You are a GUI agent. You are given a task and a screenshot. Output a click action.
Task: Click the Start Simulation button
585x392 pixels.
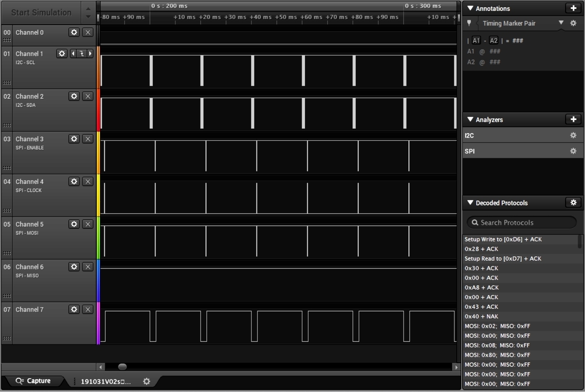click(41, 13)
